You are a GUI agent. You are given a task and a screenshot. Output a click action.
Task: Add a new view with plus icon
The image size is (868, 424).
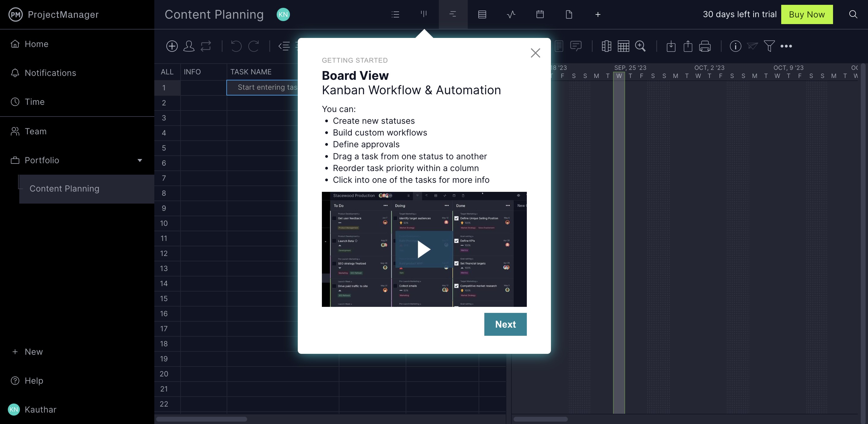pos(598,14)
